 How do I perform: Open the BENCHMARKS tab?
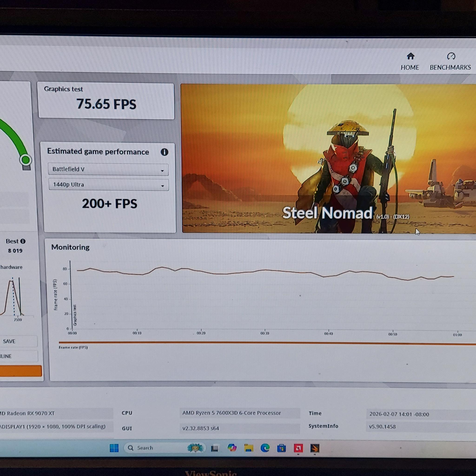450,62
